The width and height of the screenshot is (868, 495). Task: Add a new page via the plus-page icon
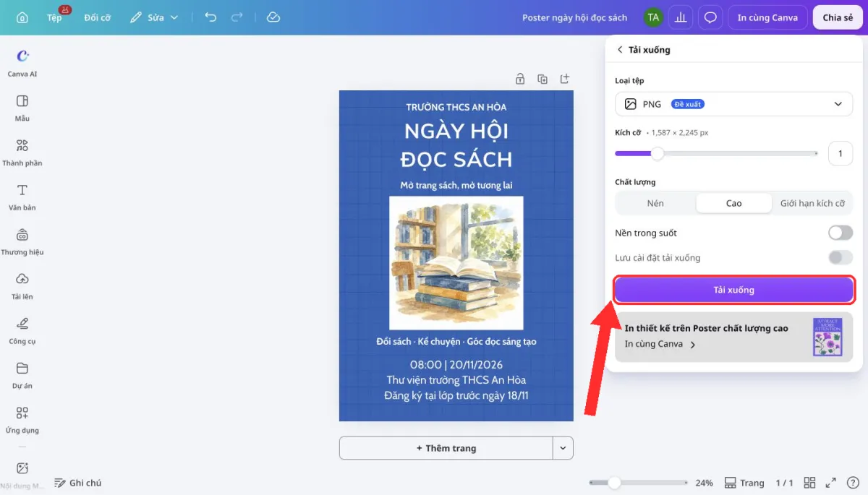click(x=565, y=79)
